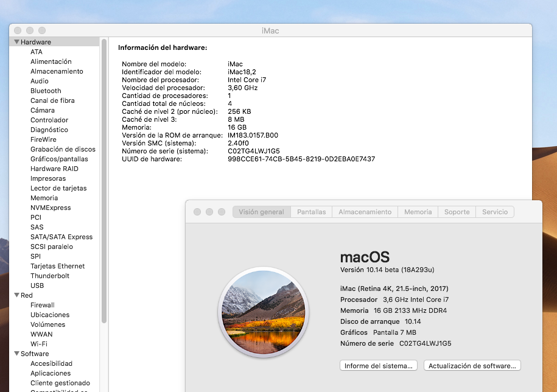Click model identifier iMac18,2
Viewport: 557px width, 392px height.
(x=242, y=72)
